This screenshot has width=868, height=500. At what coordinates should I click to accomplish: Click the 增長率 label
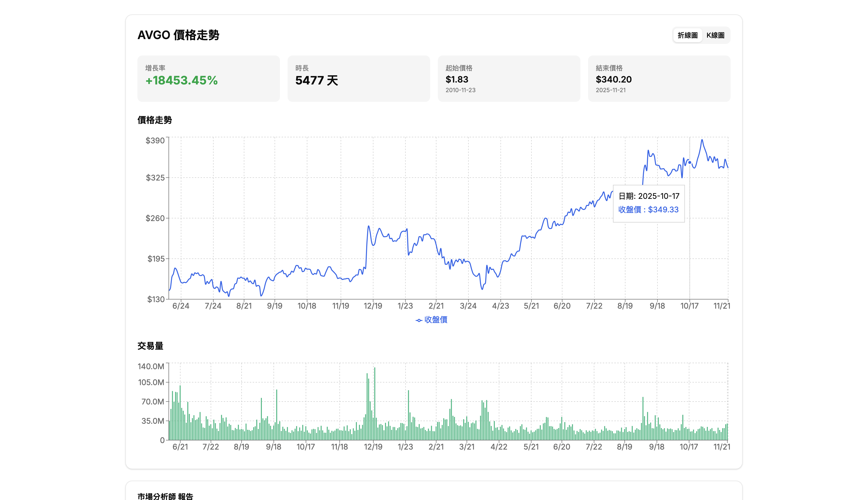[155, 68]
